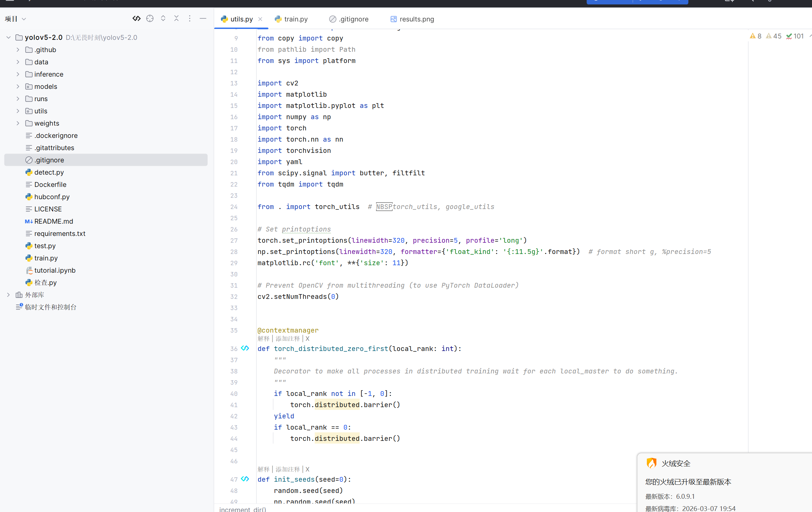Close the utils.py tab
Screen dimensions: 812x512
pyautogui.click(x=260, y=19)
